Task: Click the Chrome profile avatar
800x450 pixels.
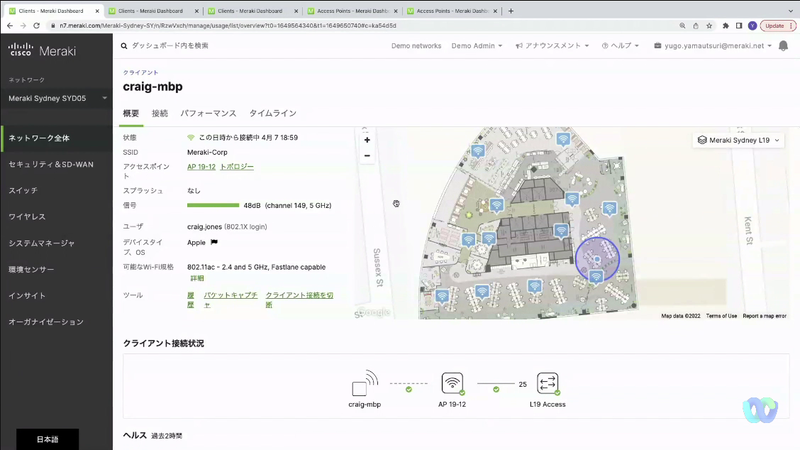Action: [753, 26]
